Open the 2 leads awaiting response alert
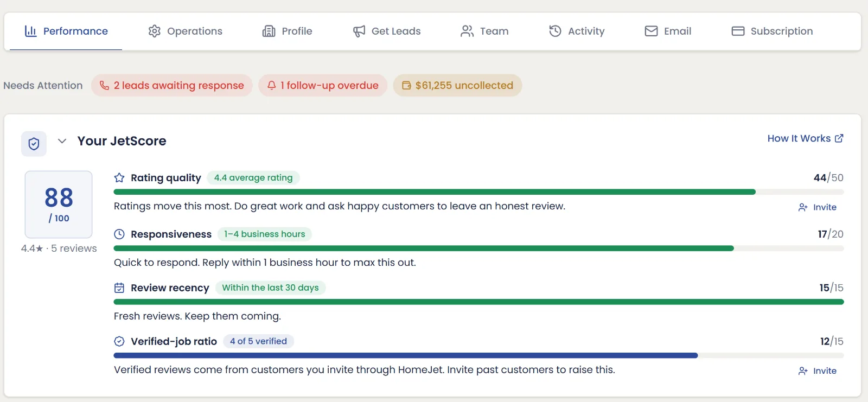Image resolution: width=868 pixels, height=402 pixels. point(172,85)
